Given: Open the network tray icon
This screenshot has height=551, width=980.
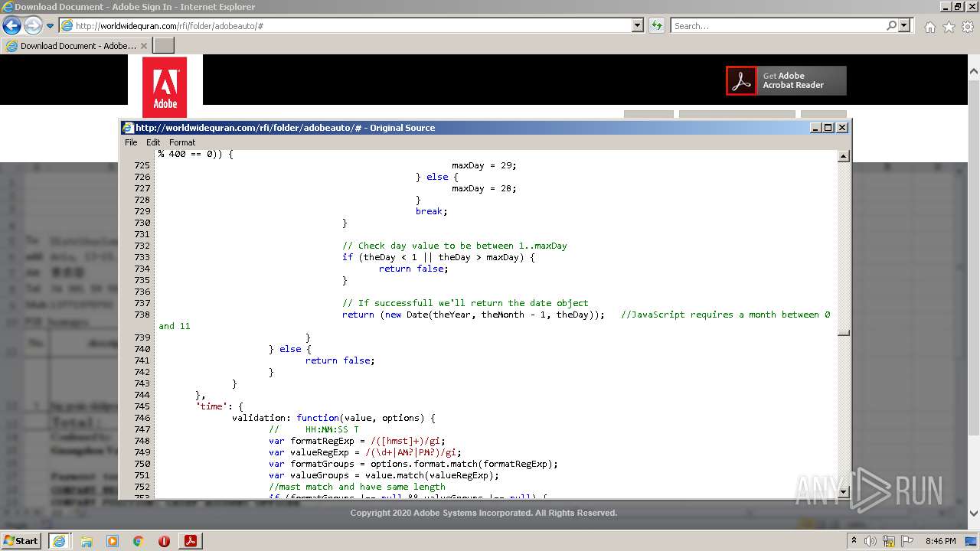Looking at the screenshot, I should [x=889, y=541].
